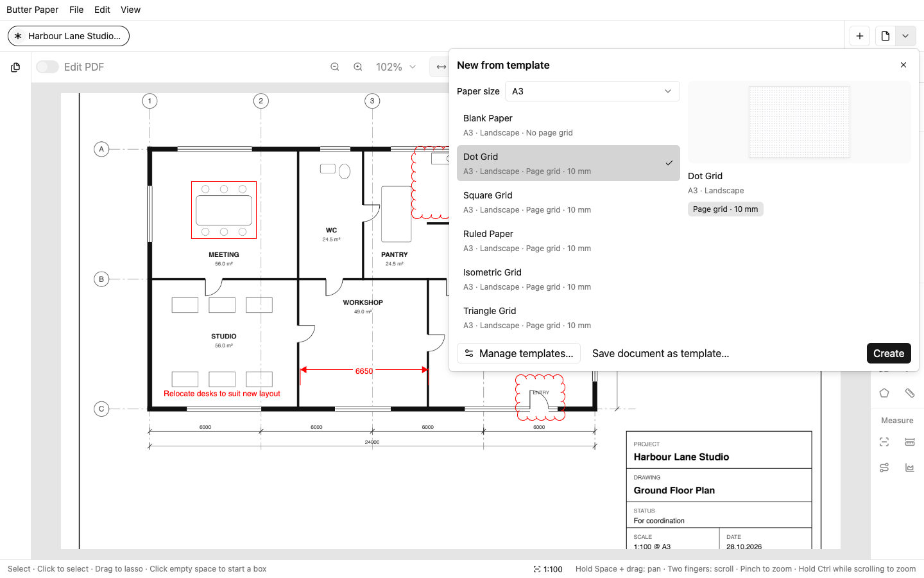This screenshot has height=578, width=924.
Task: Select the Isometric Grid template
Action: [x=569, y=279]
